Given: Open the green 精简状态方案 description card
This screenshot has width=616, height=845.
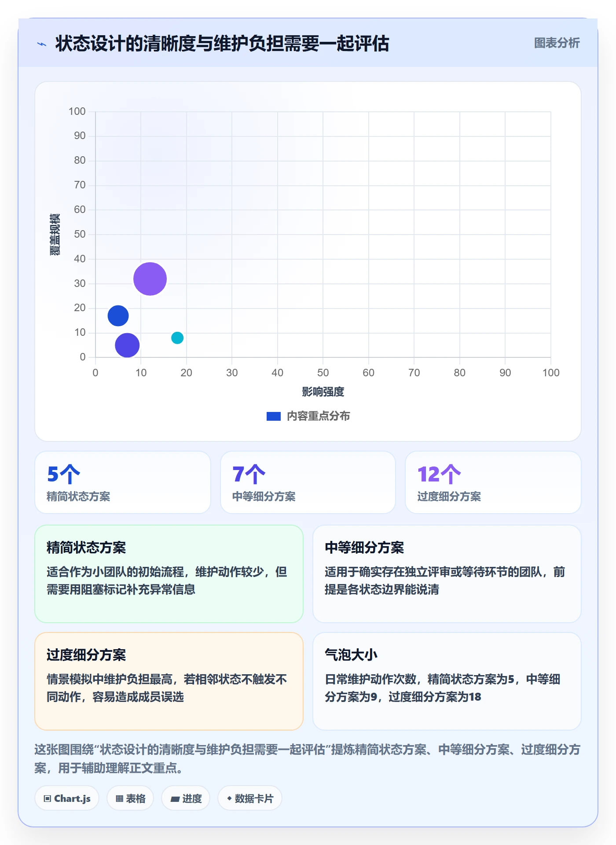Looking at the screenshot, I should coord(169,573).
